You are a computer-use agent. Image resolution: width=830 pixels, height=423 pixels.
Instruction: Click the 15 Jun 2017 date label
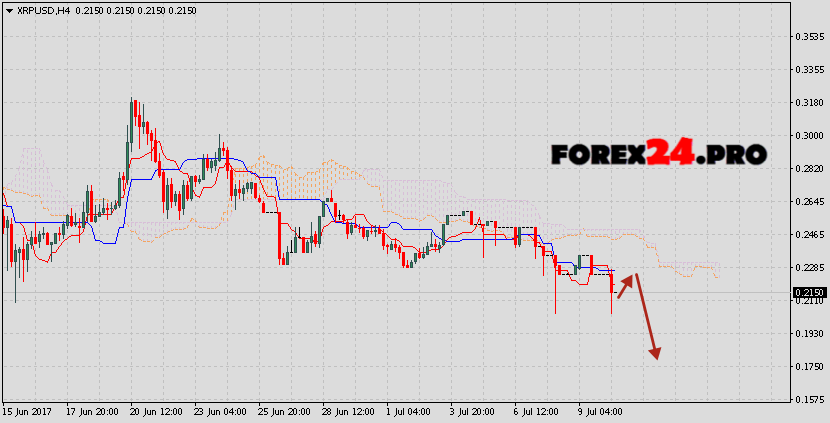point(25,411)
